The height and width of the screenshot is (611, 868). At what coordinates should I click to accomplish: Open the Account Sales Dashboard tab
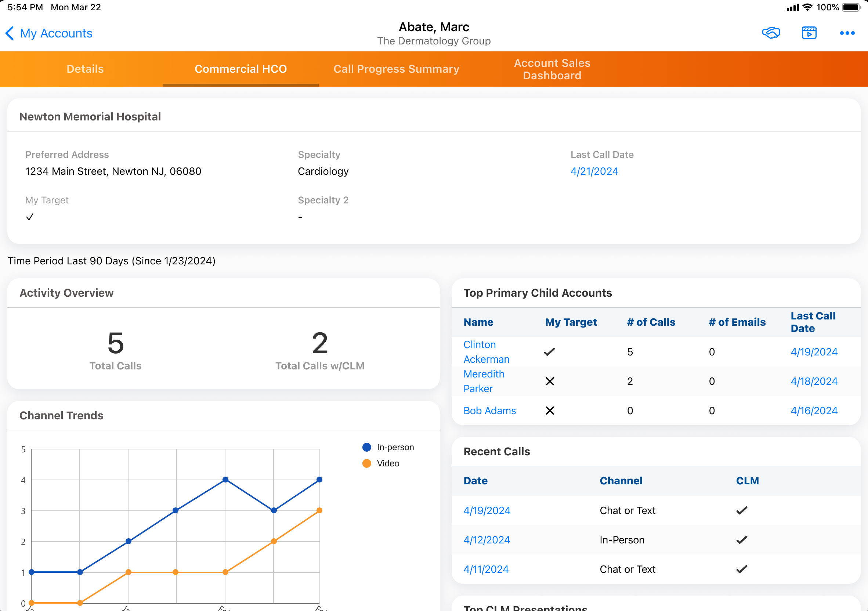click(x=551, y=69)
